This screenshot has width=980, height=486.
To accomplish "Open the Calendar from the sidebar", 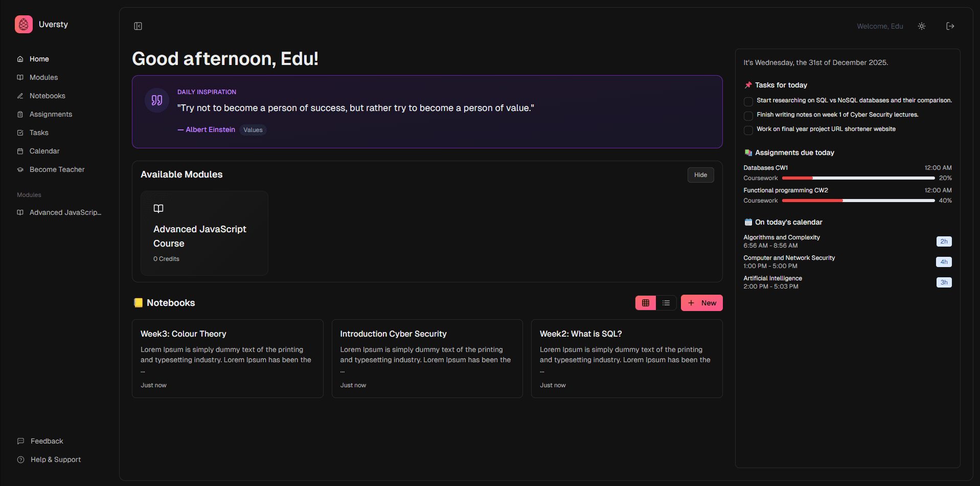I will click(43, 151).
